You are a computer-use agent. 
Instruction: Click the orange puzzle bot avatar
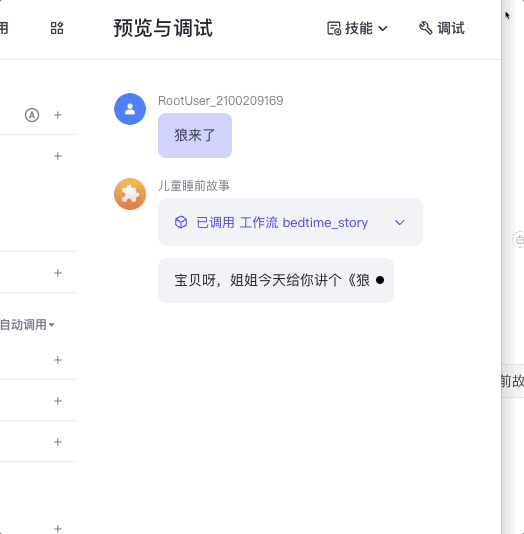point(130,194)
